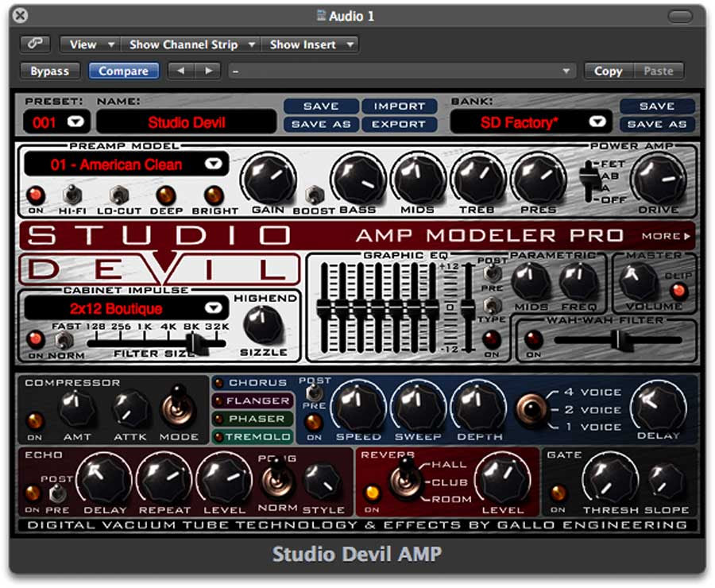Image resolution: width=715 pixels, height=588 pixels.
Task: Click the PRES presence knob
Action: click(x=538, y=178)
